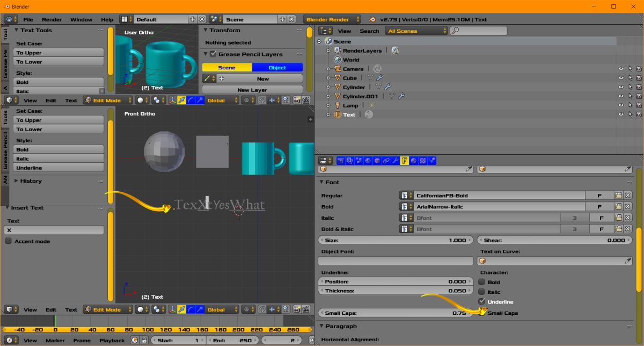Uncheck the Underline character checkbox
Viewport: 644px width, 346px height.
[x=481, y=301]
